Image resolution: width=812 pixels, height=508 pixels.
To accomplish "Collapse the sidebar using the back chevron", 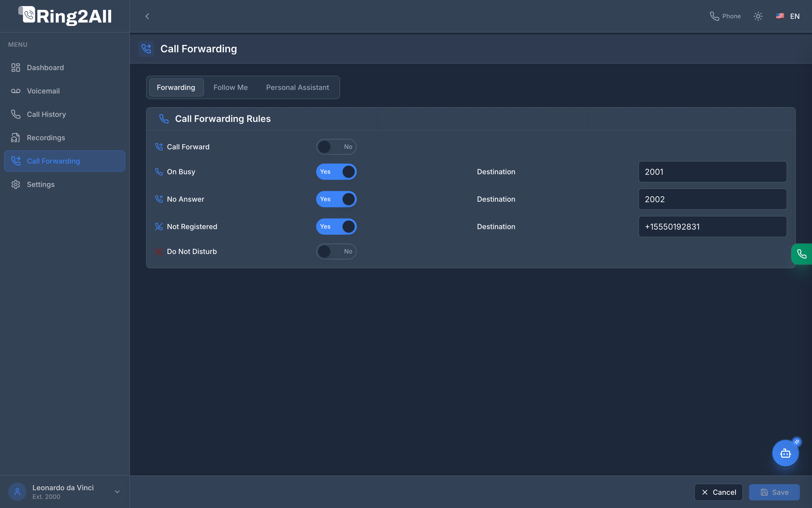I will tap(147, 16).
